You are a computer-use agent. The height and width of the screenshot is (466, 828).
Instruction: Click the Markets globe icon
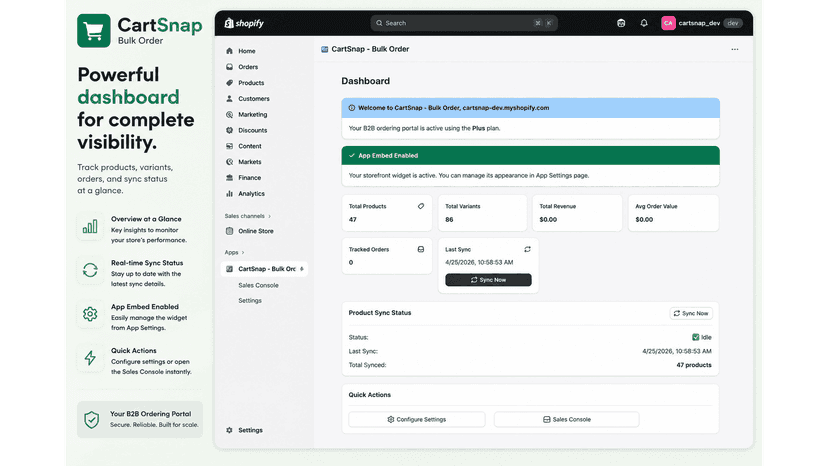(x=229, y=162)
